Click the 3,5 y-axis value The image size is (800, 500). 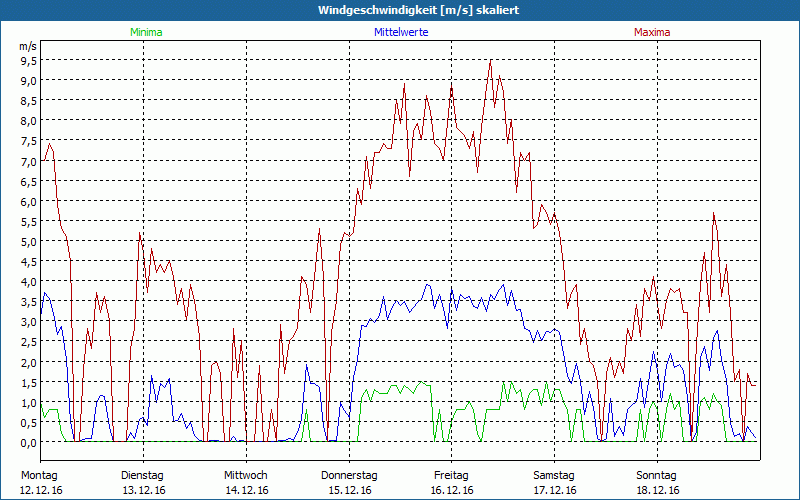tap(29, 302)
